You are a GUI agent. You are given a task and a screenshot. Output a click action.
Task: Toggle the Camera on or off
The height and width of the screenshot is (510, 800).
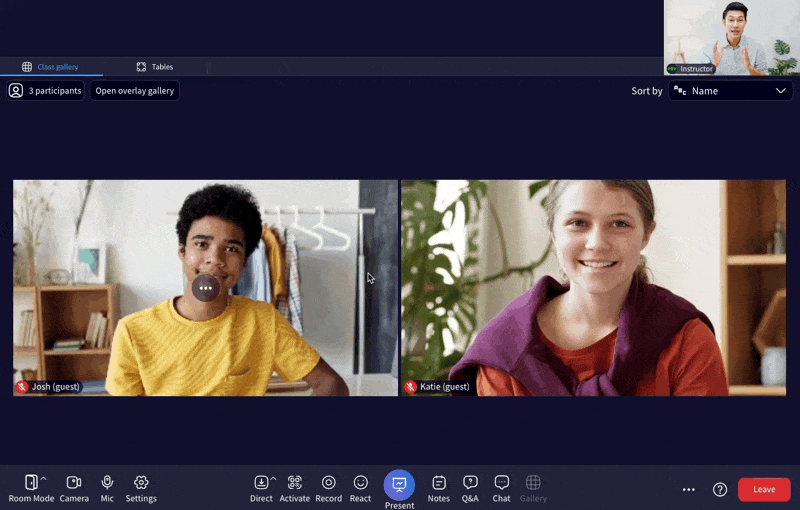(74, 489)
